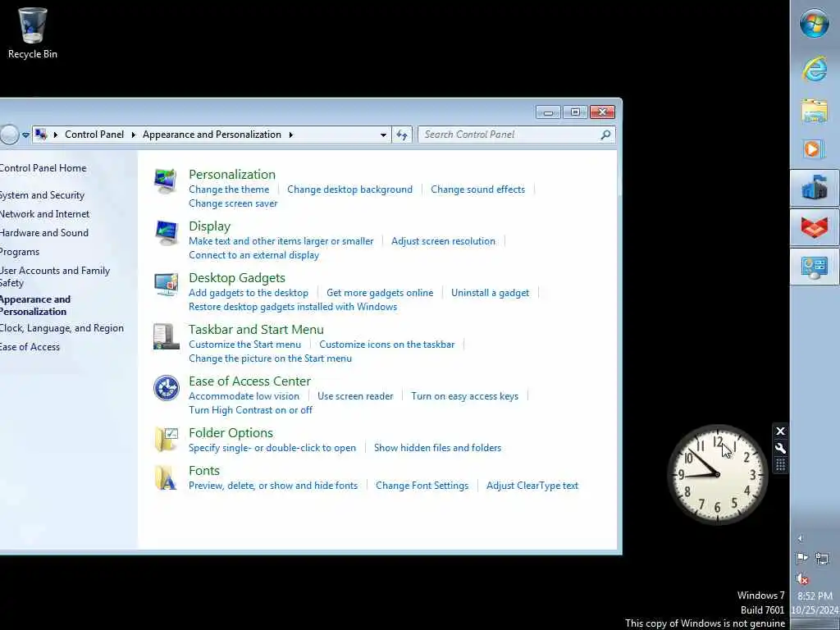Click the analog clock gadget face
840x630 pixels.
pos(717,474)
